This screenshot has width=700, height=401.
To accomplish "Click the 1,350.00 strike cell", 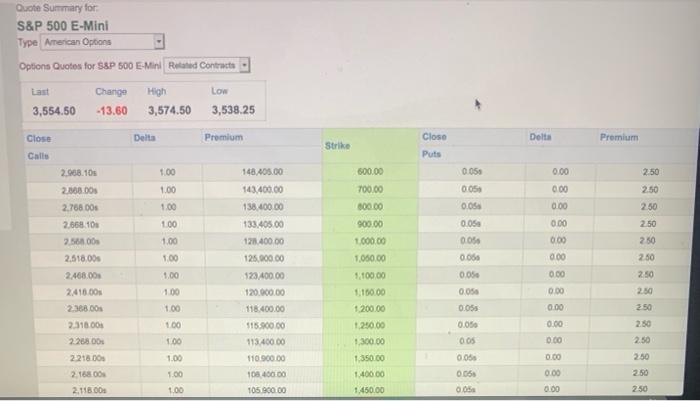I will pyautogui.click(x=370, y=359).
